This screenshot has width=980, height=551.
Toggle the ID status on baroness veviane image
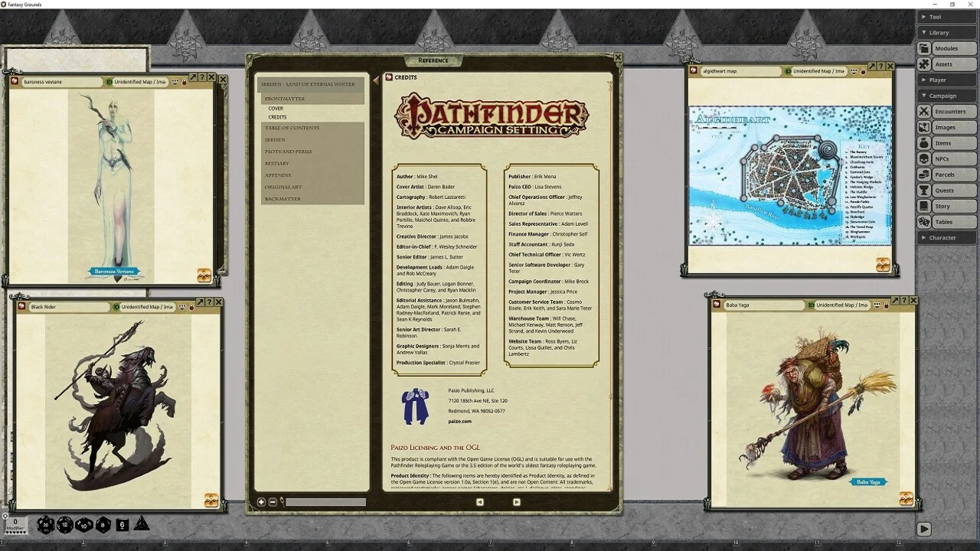pos(109,82)
